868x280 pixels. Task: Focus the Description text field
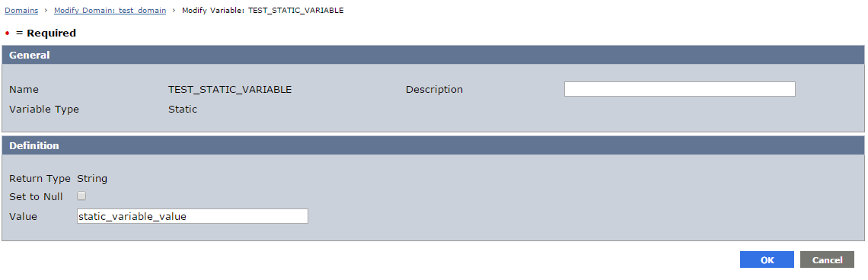[x=680, y=89]
